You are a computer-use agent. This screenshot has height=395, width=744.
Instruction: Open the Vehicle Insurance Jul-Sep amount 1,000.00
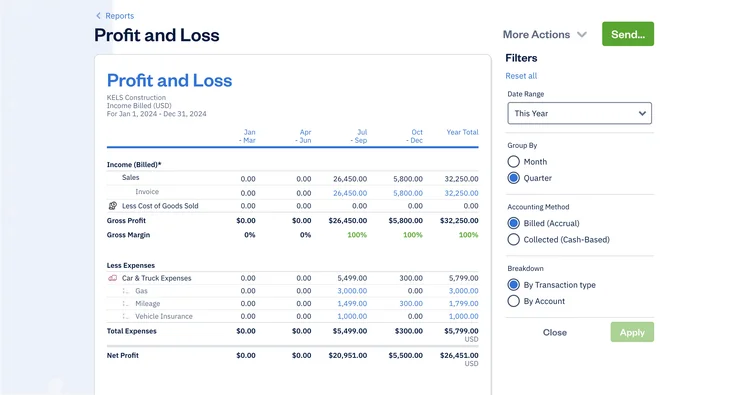click(352, 316)
